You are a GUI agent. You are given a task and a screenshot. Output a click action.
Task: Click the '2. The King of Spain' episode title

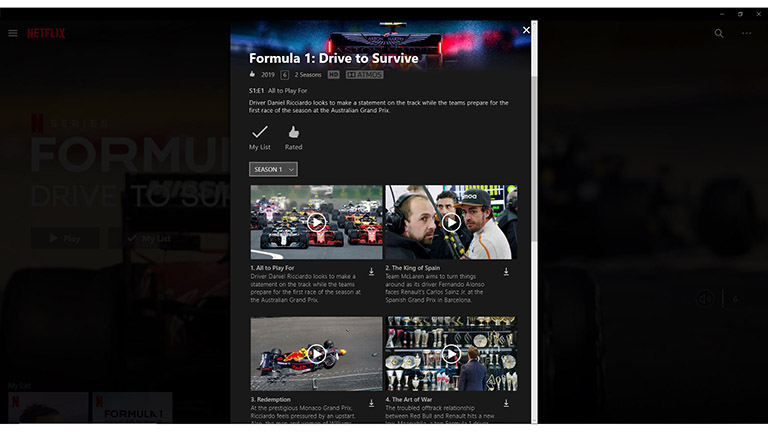click(412, 268)
